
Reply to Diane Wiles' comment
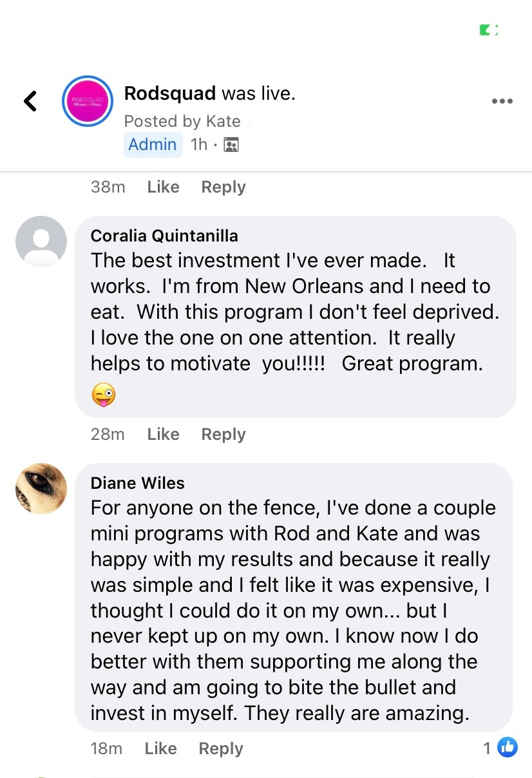[221, 748]
